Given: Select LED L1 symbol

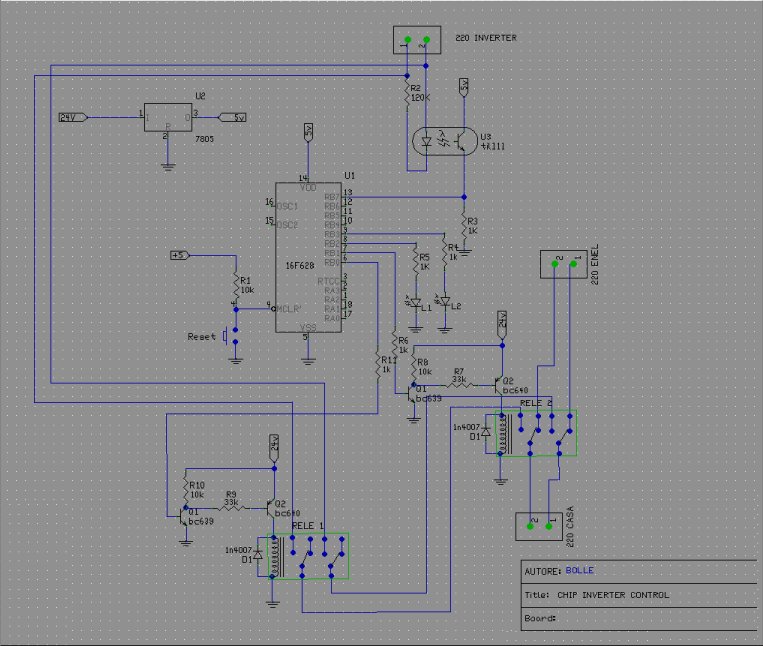Looking at the screenshot, I should (416, 303).
